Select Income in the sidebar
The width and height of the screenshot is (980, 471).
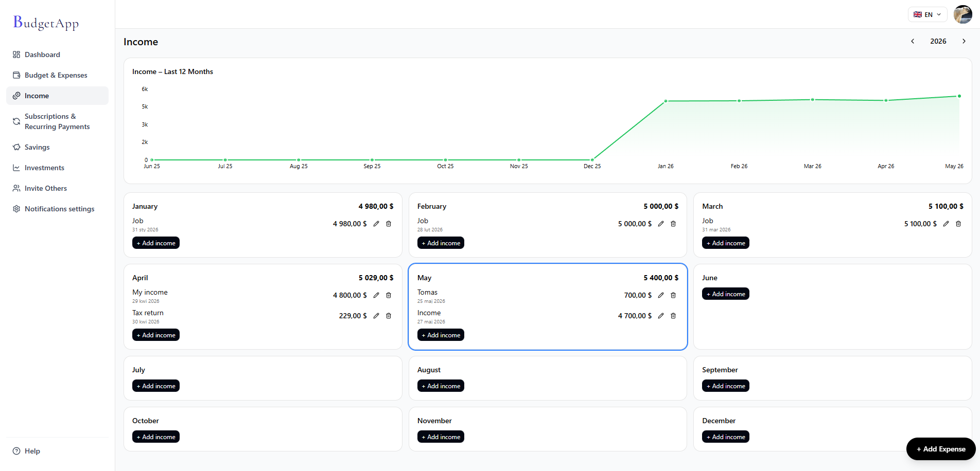click(x=57, y=96)
